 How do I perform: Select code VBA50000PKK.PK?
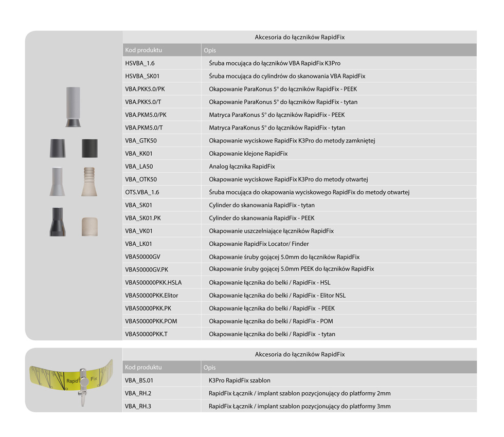point(148,308)
